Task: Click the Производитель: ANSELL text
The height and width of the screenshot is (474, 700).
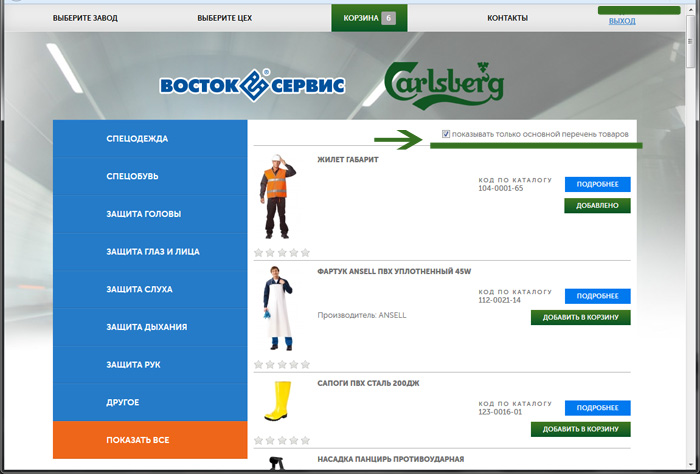Action: 362,315
